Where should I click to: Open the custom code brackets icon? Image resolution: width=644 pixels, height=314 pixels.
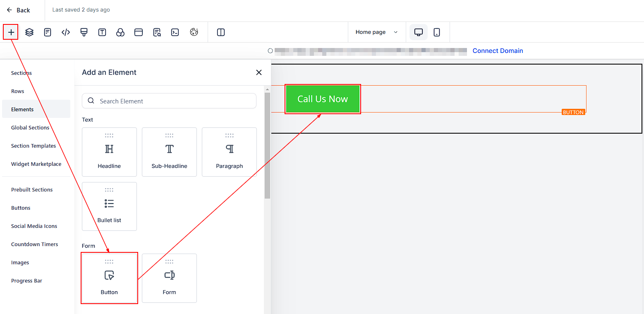[66, 32]
